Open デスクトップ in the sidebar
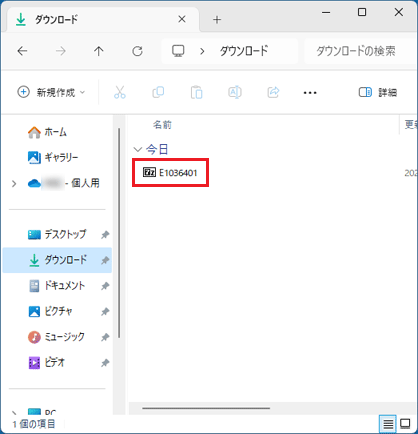 [x=57, y=234]
